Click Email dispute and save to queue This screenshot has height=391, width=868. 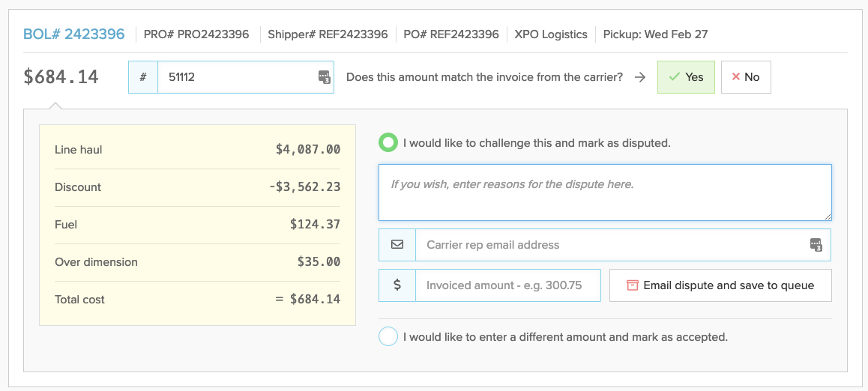(x=720, y=285)
